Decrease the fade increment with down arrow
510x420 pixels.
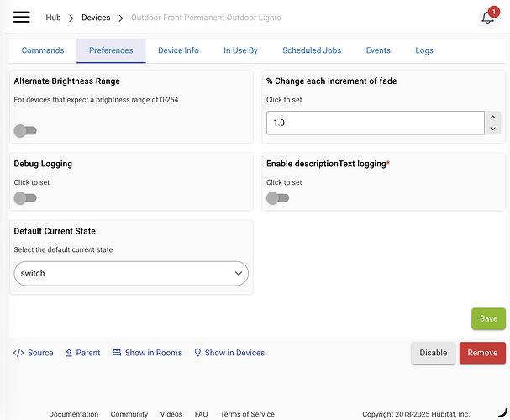[x=493, y=129]
